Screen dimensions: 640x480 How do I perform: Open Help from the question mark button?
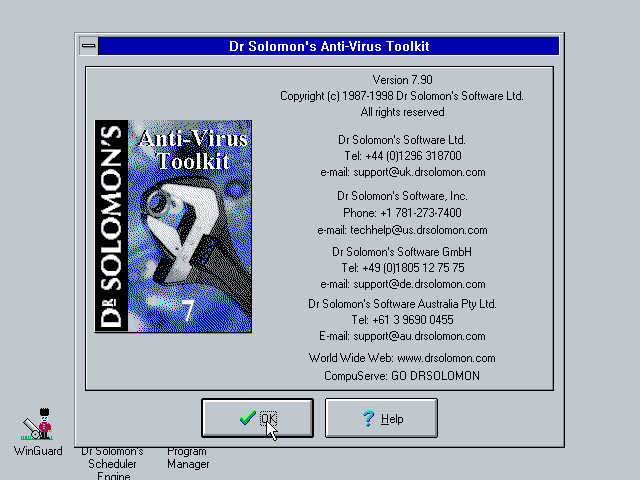click(x=381, y=418)
